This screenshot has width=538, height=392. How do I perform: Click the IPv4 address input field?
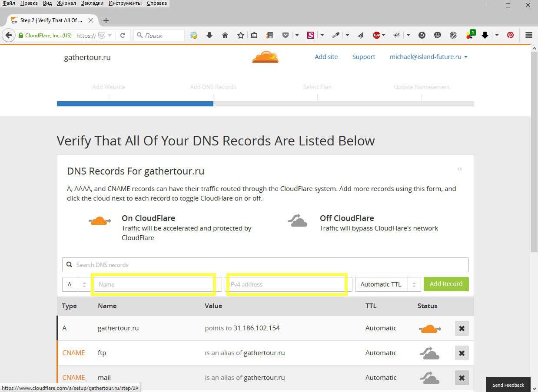point(289,284)
